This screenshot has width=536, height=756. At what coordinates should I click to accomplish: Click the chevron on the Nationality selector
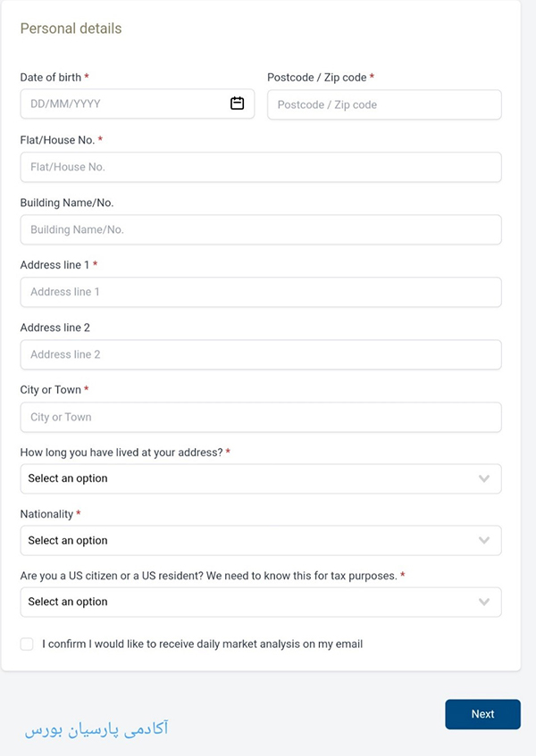484,540
